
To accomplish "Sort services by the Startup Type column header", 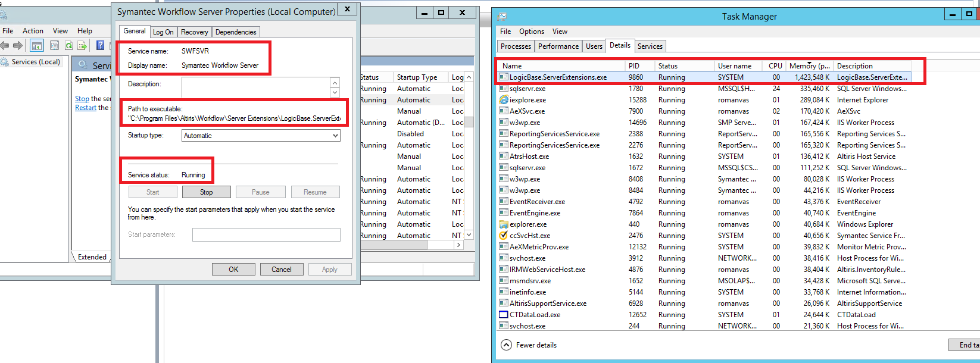I will pyautogui.click(x=421, y=77).
